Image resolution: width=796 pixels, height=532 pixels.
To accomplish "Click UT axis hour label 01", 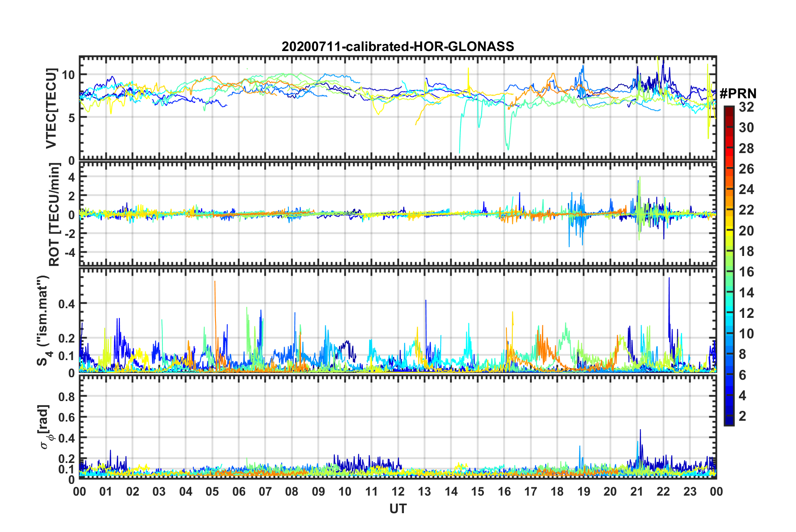I will pyautogui.click(x=106, y=491).
